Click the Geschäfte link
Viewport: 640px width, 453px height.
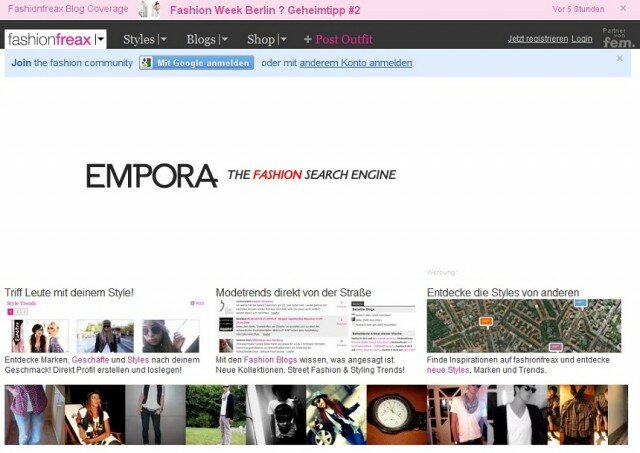(x=90, y=360)
